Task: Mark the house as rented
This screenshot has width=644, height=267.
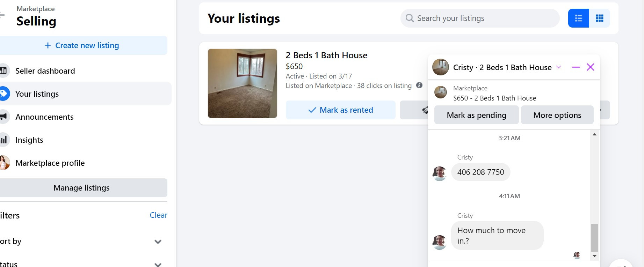Action: click(340, 110)
